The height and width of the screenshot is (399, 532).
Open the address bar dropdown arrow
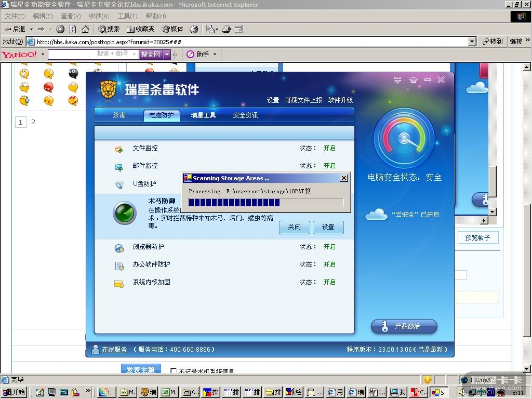(x=472, y=42)
